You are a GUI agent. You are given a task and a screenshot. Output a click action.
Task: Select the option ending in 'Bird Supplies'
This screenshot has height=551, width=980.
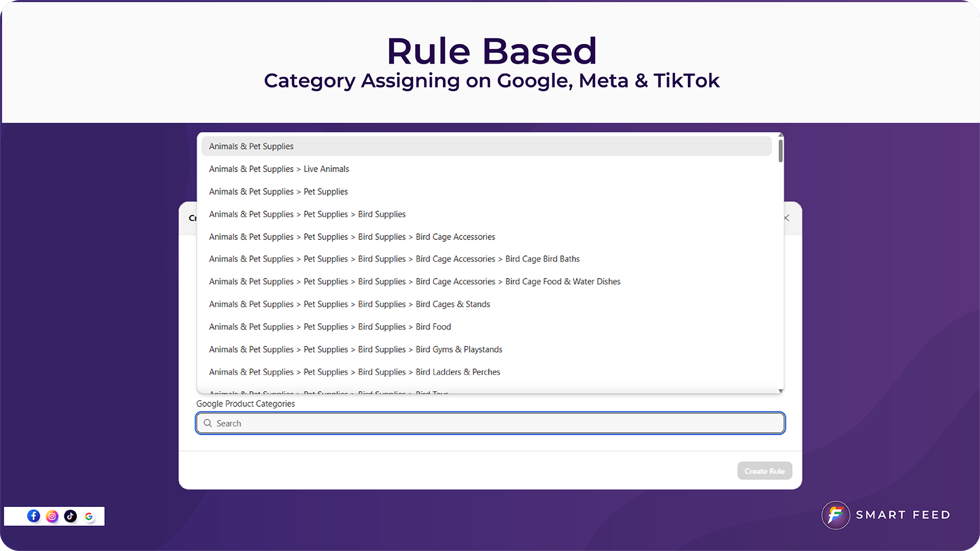pyautogui.click(x=486, y=214)
